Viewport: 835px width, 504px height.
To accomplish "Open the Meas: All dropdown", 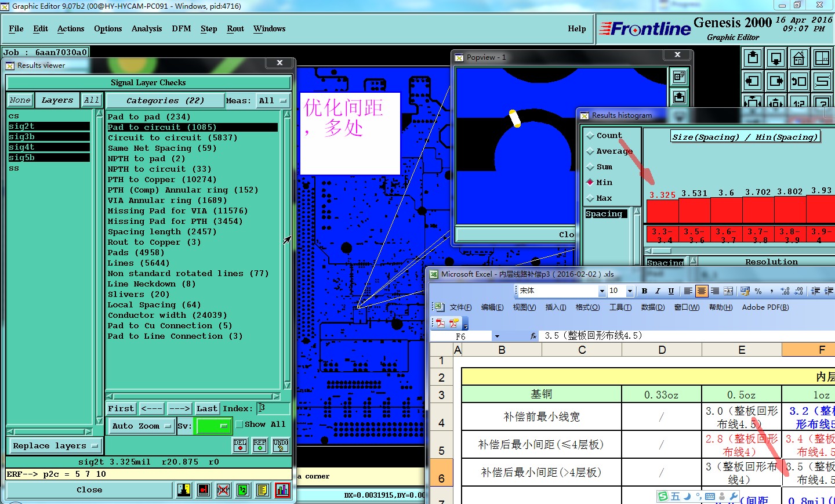I will tap(273, 101).
